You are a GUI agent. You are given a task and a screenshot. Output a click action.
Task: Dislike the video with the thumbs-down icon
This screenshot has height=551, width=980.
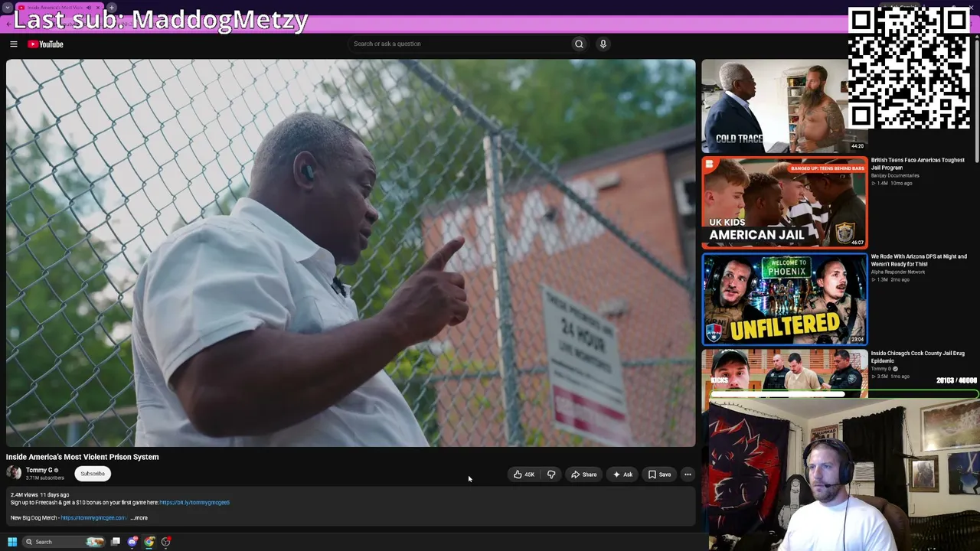pos(551,474)
